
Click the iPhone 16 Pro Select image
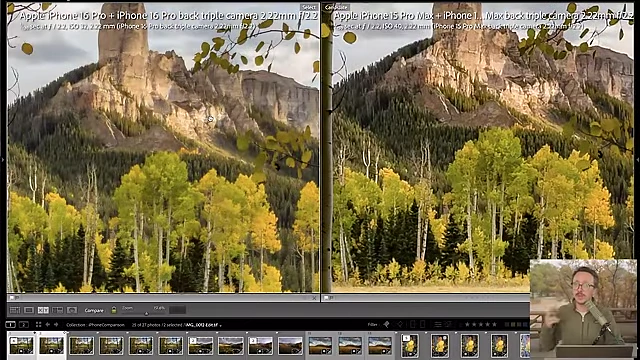[x=163, y=147]
